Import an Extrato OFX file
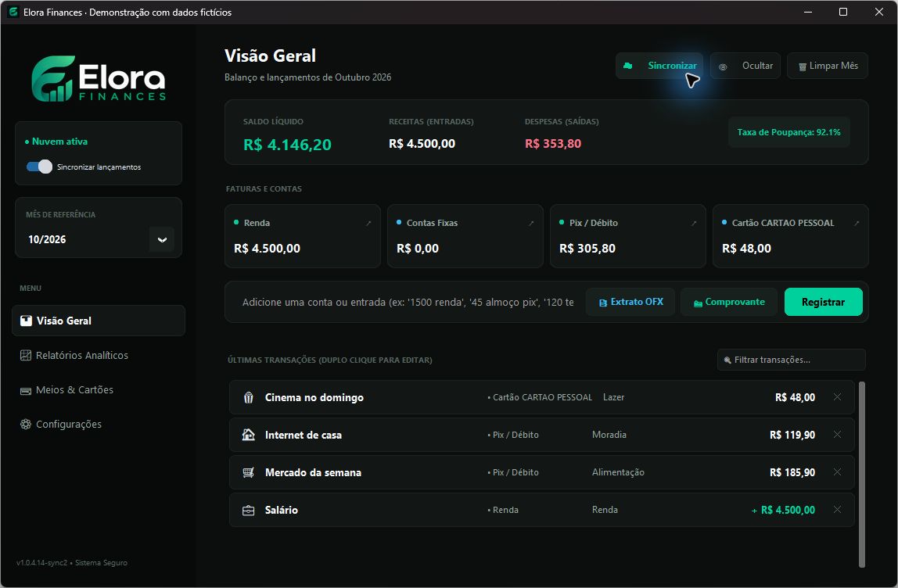Viewport: 898px width, 588px height. click(x=630, y=302)
